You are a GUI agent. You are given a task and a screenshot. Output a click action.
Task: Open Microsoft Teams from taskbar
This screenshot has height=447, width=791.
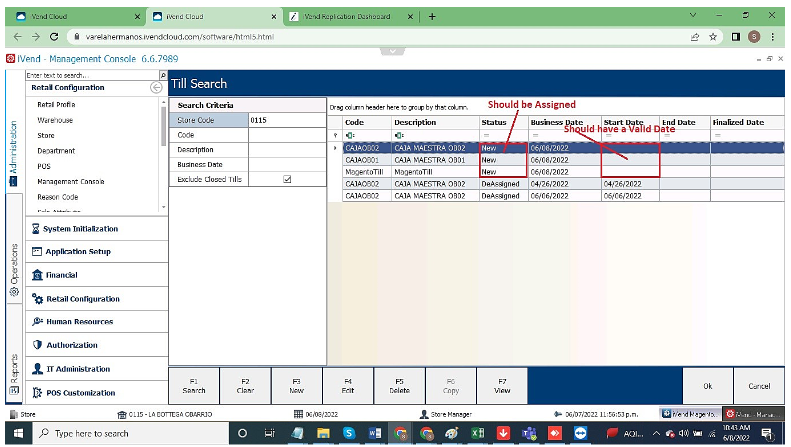[529, 433]
